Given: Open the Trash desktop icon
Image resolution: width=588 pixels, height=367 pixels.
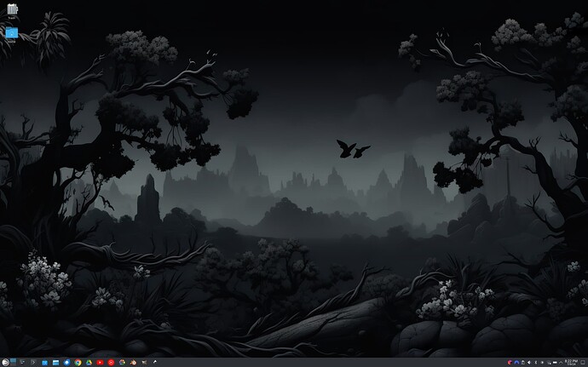Looking at the screenshot, I should click(12, 10).
